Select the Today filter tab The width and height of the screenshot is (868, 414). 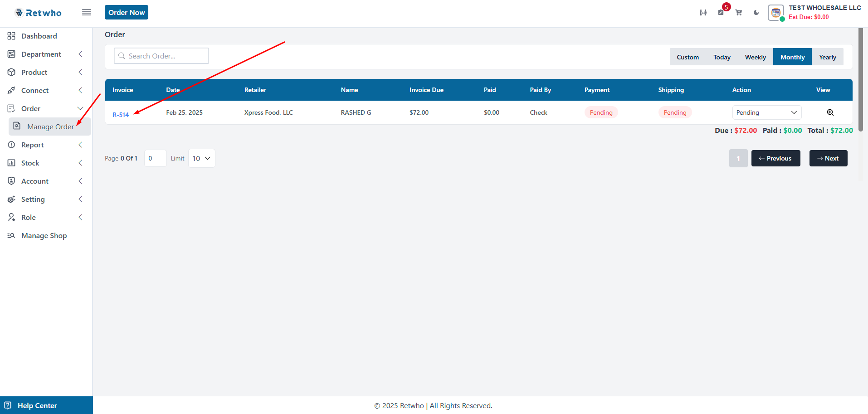point(722,57)
